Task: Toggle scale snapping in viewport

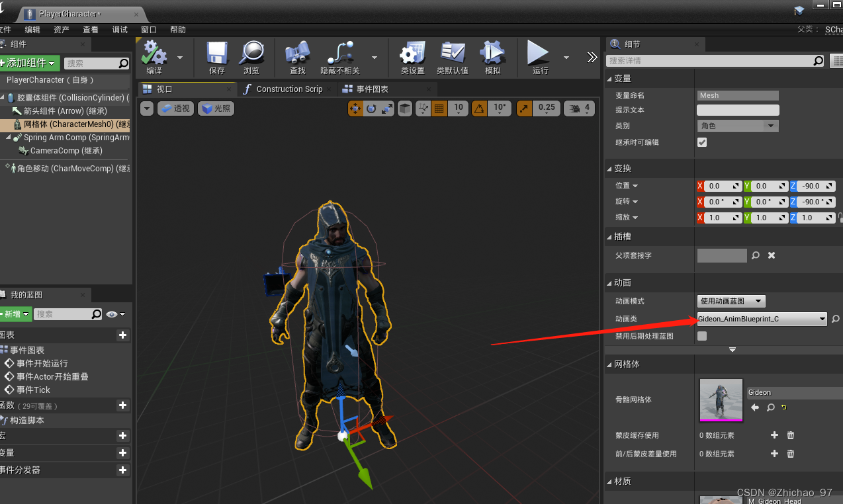Action: (x=523, y=108)
